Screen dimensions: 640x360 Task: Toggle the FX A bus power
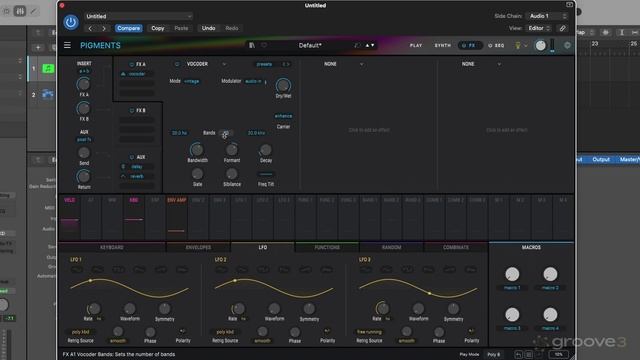[x=131, y=64]
